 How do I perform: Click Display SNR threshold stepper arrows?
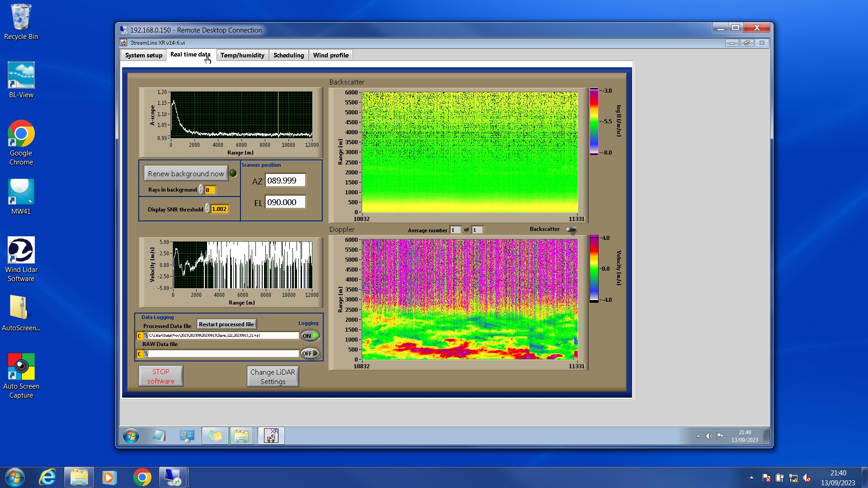click(208, 209)
